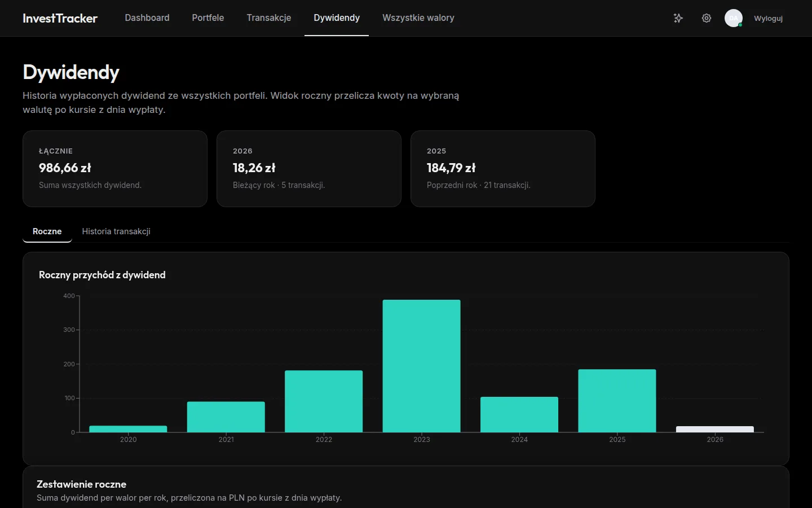Go to the Dashboard nav item
The image size is (812, 508).
(x=147, y=18)
